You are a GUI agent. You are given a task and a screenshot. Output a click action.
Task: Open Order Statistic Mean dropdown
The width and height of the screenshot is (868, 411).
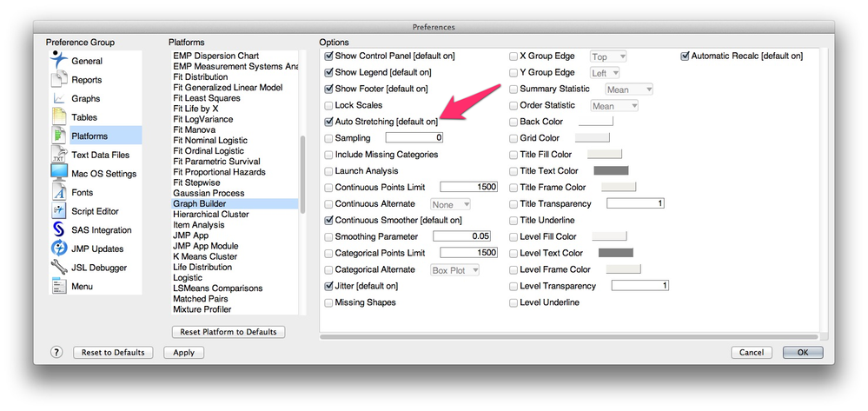tap(614, 105)
